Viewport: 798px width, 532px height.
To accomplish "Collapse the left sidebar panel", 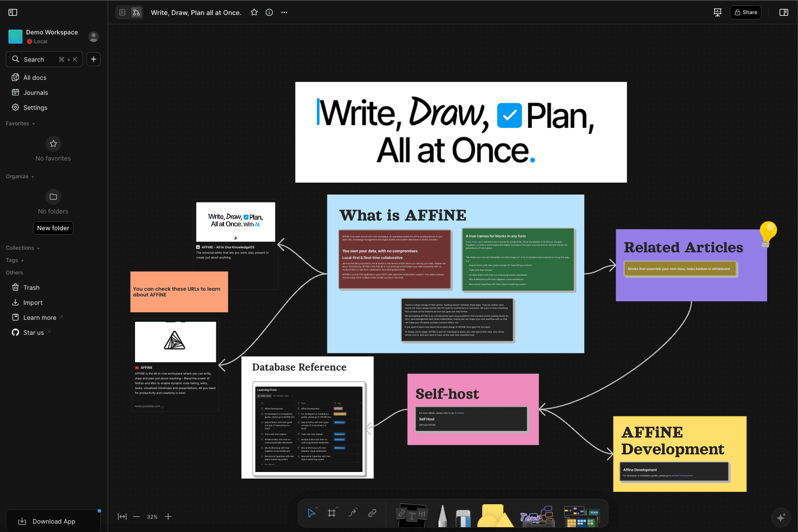I will pyautogui.click(x=13, y=12).
